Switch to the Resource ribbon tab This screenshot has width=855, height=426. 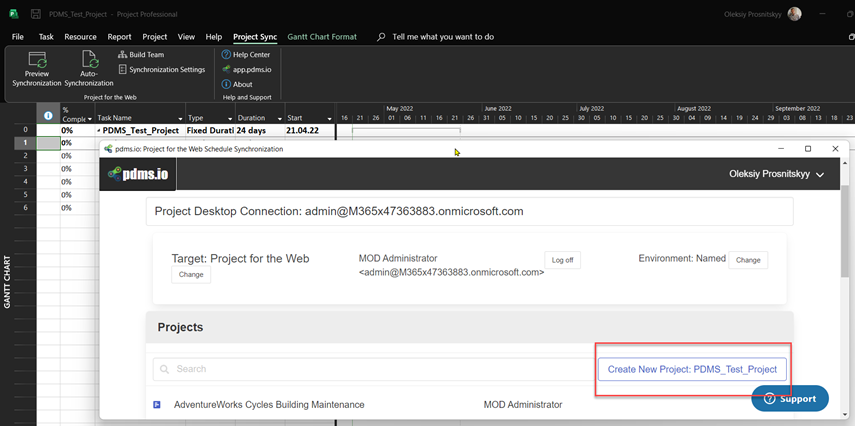click(80, 37)
